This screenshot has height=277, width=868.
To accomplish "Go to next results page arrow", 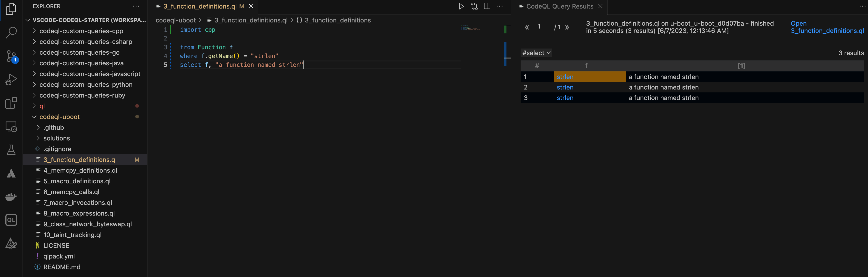I will (x=567, y=27).
